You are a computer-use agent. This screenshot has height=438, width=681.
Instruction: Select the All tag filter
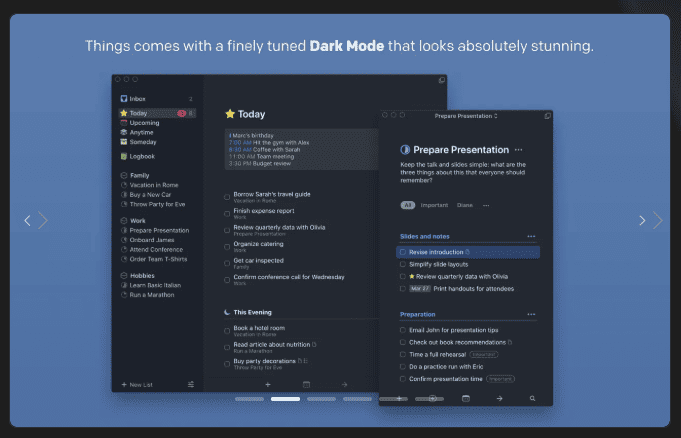tap(408, 205)
